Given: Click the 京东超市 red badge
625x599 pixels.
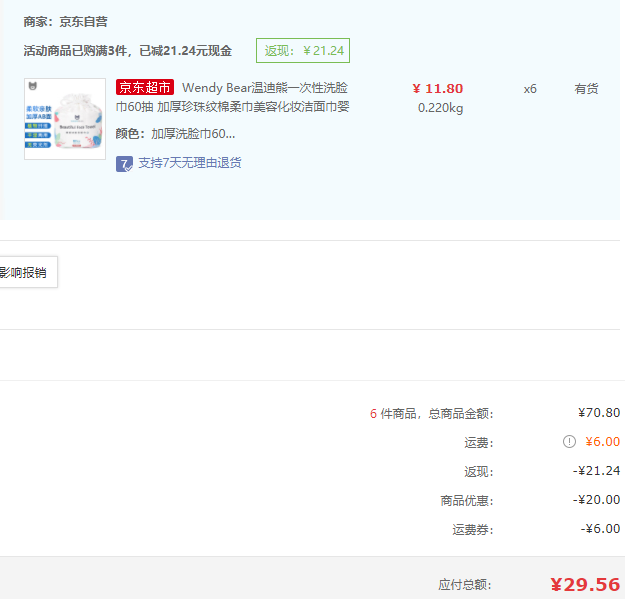Looking at the screenshot, I should click(x=145, y=87).
